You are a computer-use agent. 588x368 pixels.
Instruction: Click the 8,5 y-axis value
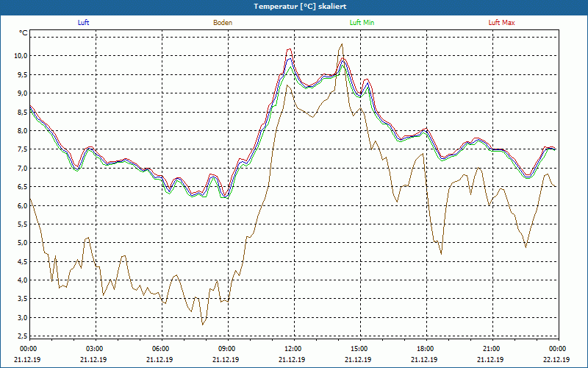point(22,112)
